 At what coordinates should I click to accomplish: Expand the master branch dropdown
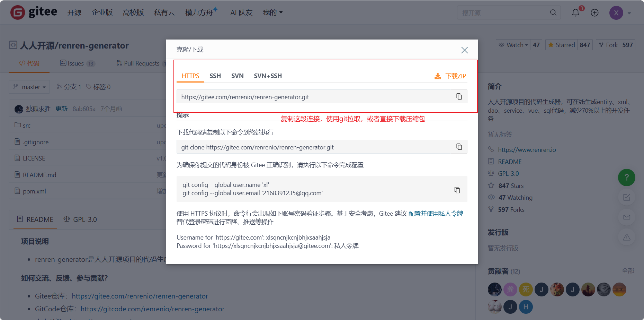(x=29, y=87)
